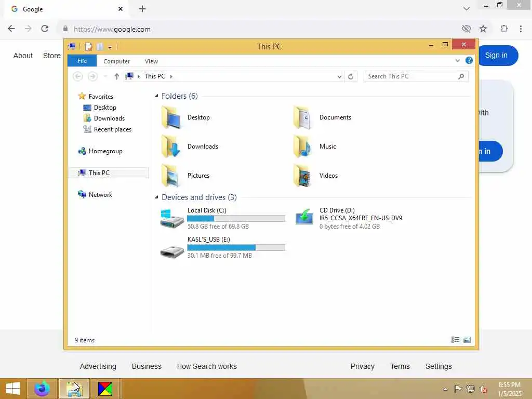Select the KASL'S_USB (E:) drive icon
Viewport: 532px width, 399px height.
click(x=171, y=252)
